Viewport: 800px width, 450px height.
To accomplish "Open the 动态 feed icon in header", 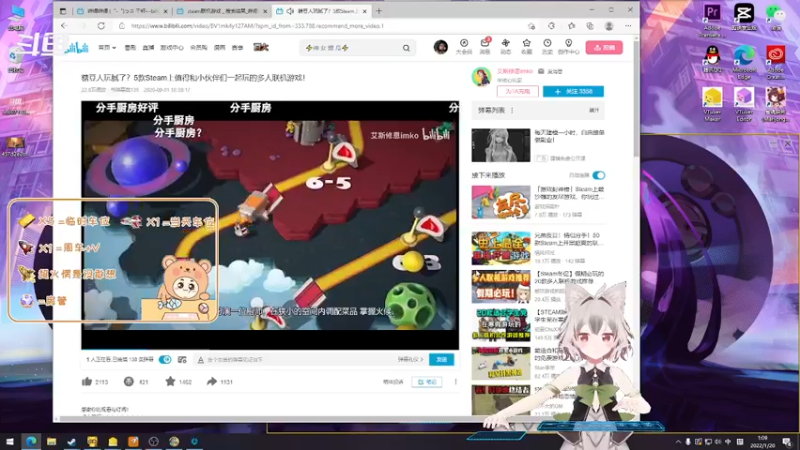I will tap(505, 46).
